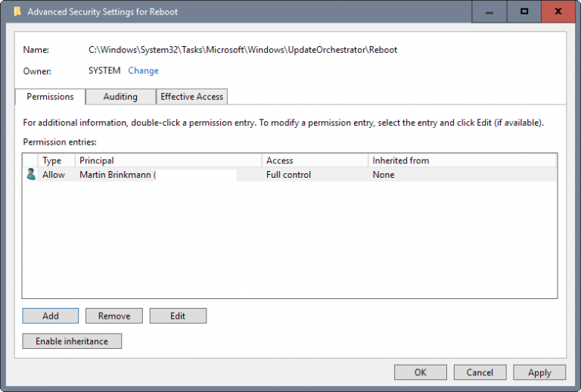581x392 pixels.
Task: Click the SYSTEM owner name
Action: [104, 70]
